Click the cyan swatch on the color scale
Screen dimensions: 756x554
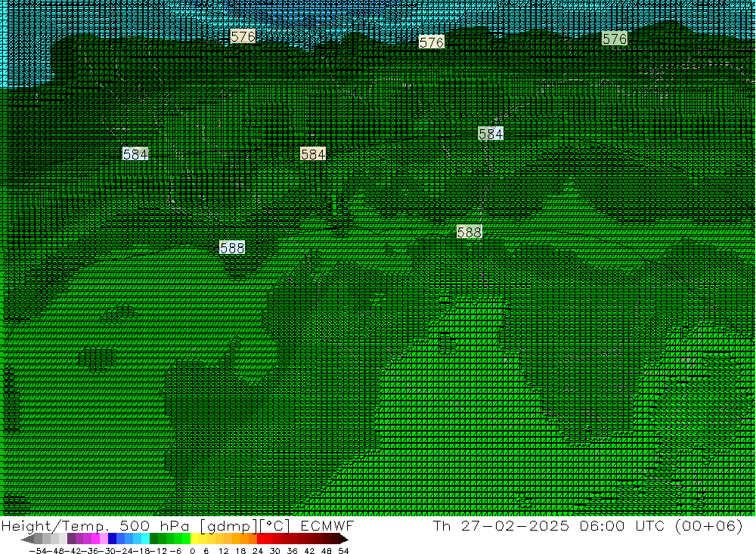click(145, 539)
